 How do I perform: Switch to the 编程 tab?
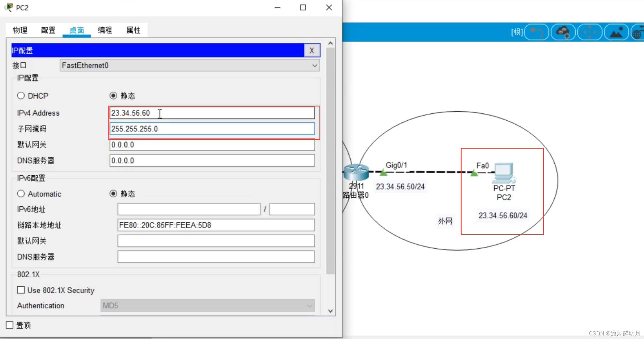[105, 30]
